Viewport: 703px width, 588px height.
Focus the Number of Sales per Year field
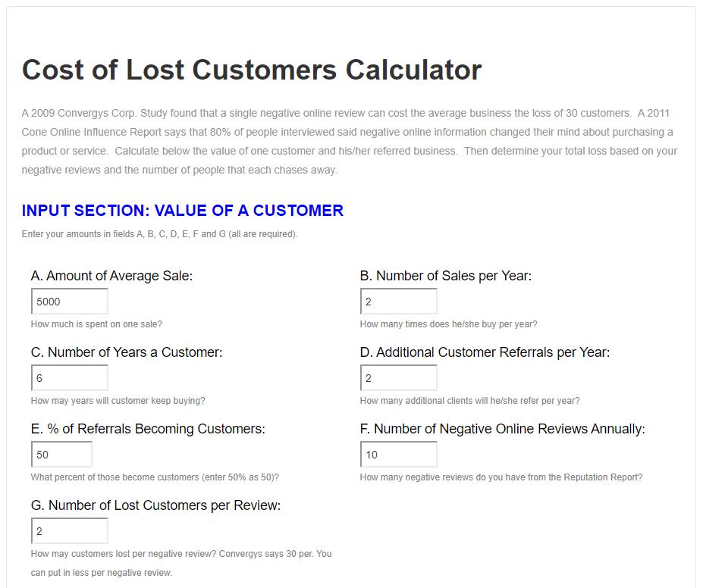(398, 302)
